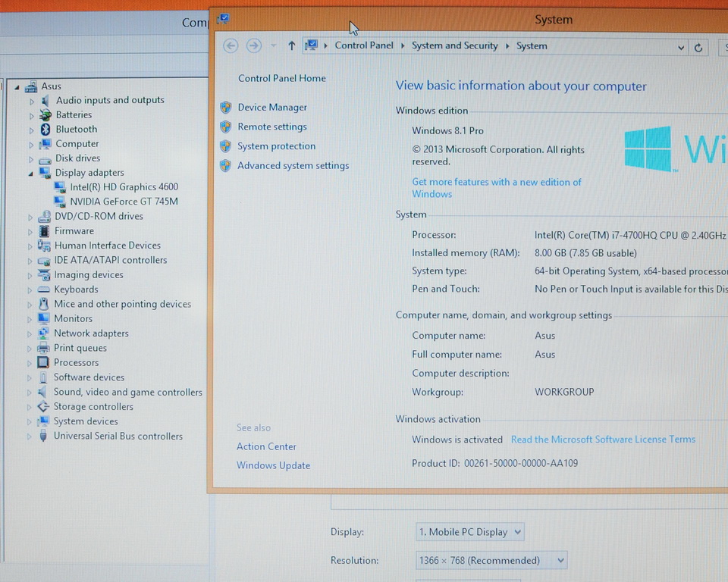Viewport: 728px width, 582px height.
Task: Click the WORKGROUP value
Action: tap(564, 392)
